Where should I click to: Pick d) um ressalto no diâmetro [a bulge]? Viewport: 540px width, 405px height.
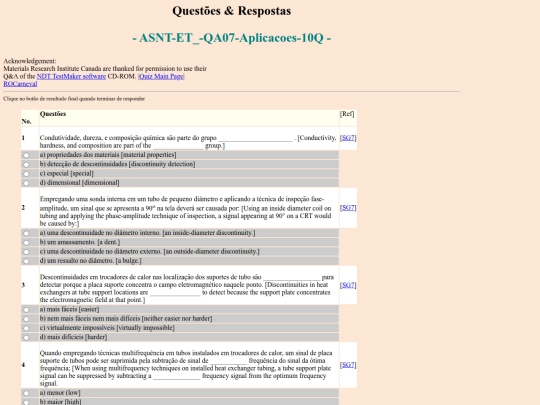pyautogui.click(x=26, y=261)
